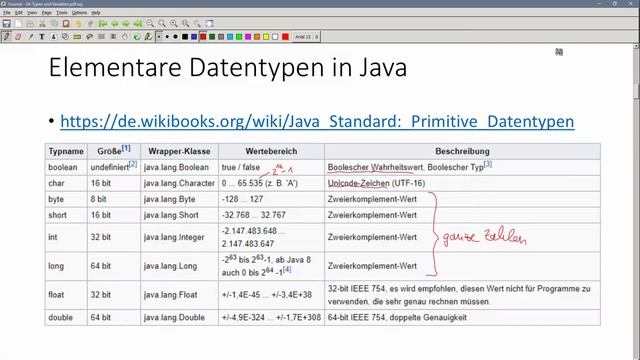Pick the light blue pen color
This screenshot has height=360, width=640.
(x=230, y=37)
